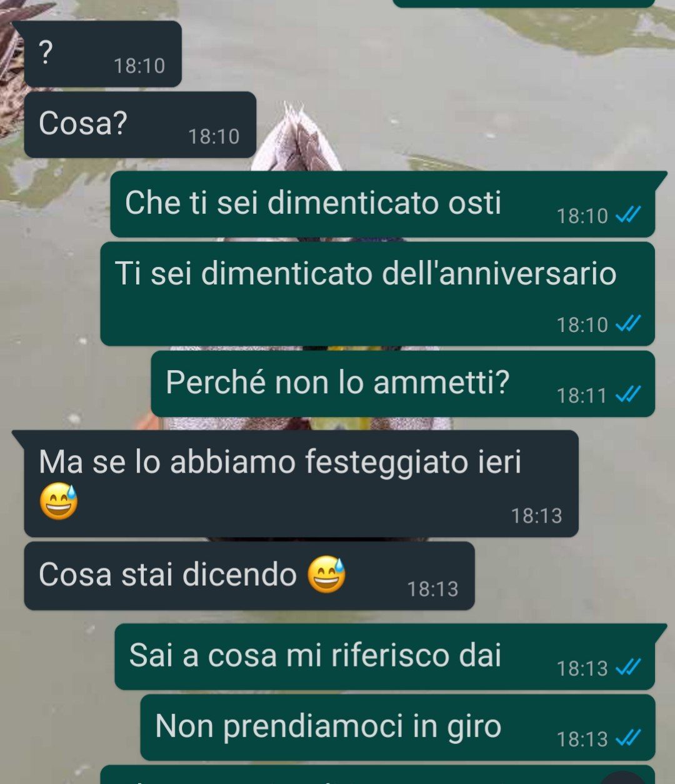Tap the "Non prendiamoci in giro" message text
Viewport: 675px width, 784px height.
pyautogui.click(x=328, y=726)
